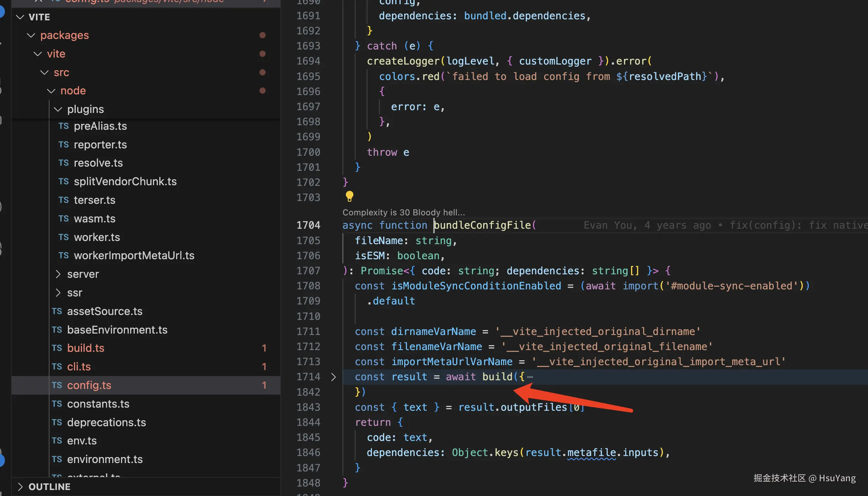Expand the server folder
The width and height of the screenshot is (868, 496).
[58, 274]
